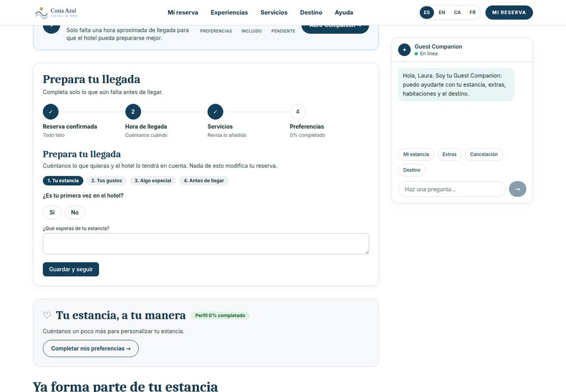Click the Hora de llegada step 2 circle
This screenshot has height=392, width=566.
[133, 112]
